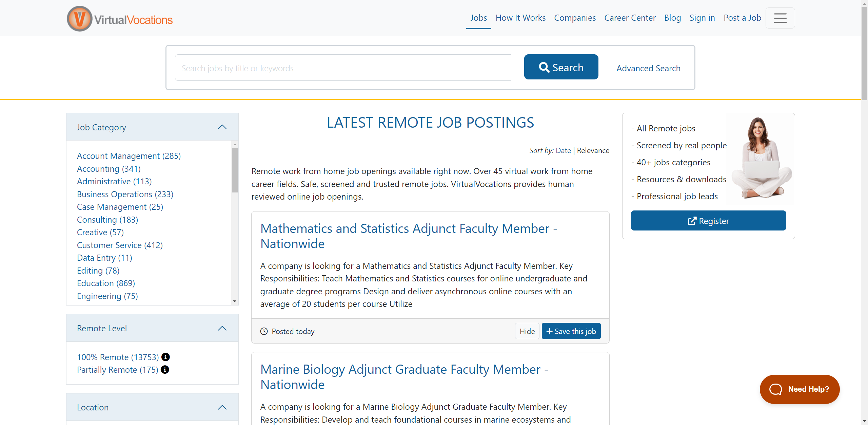Save the Mathematics and Statistics job
This screenshot has height=425, width=868.
point(571,331)
